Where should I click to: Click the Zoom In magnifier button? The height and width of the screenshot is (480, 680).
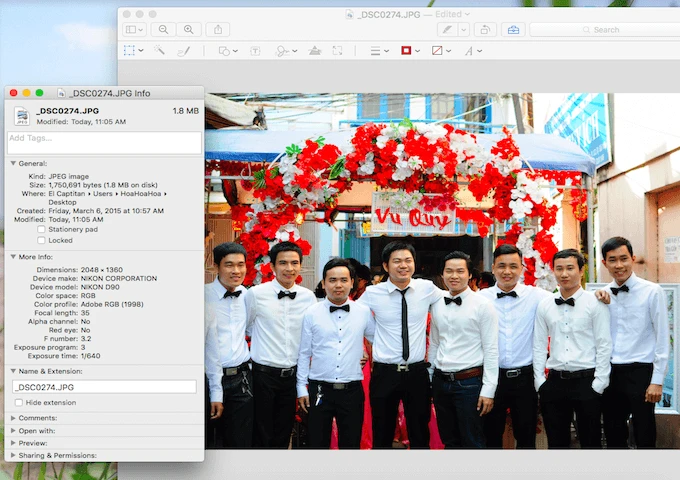pos(188,30)
